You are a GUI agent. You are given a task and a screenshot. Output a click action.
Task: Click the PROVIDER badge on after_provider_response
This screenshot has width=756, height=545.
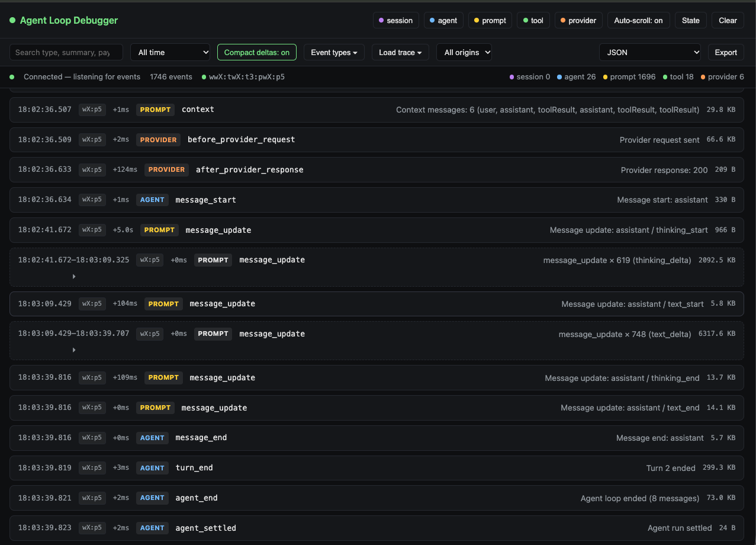click(x=166, y=169)
